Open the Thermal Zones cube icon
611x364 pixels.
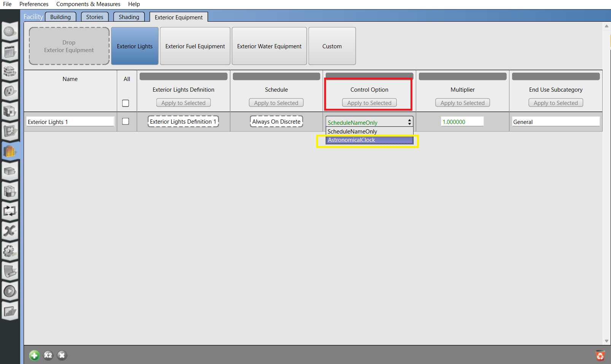pos(10,191)
